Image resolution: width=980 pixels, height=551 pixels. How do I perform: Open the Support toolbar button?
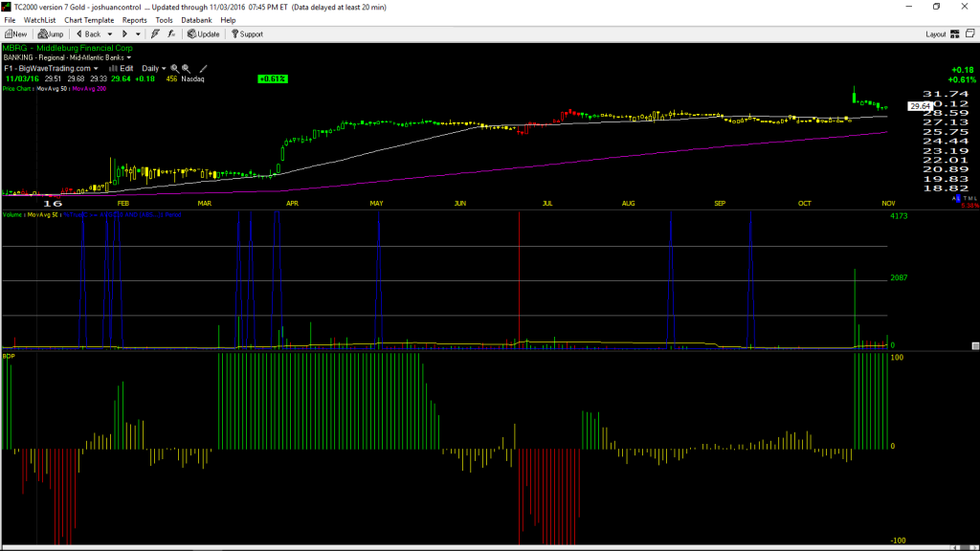point(248,34)
